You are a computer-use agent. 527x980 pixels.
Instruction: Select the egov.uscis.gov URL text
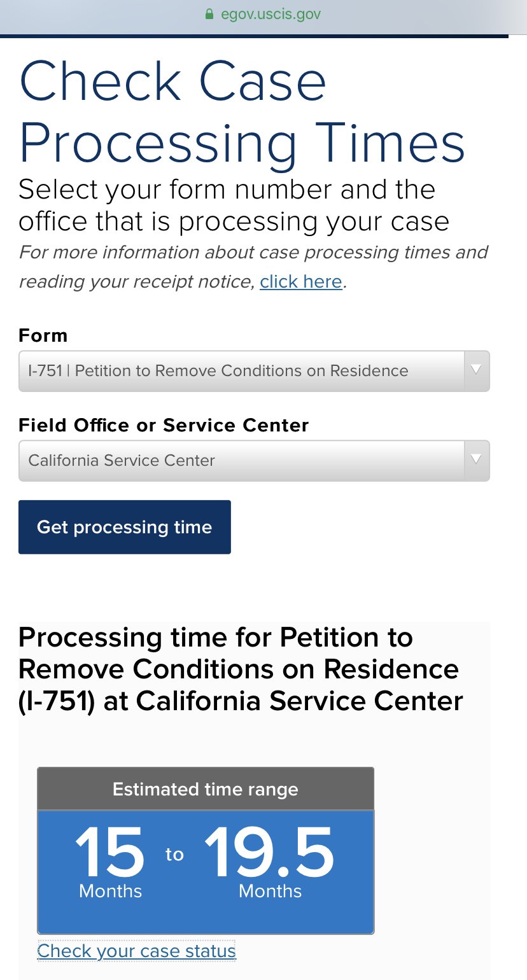pyautogui.click(x=271, y=14)
